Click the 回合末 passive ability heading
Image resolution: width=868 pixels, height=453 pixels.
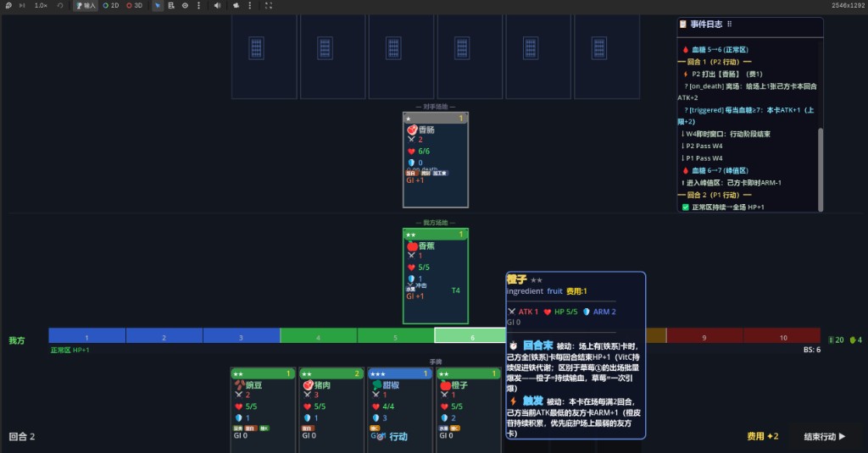click(x=537, y=345)
